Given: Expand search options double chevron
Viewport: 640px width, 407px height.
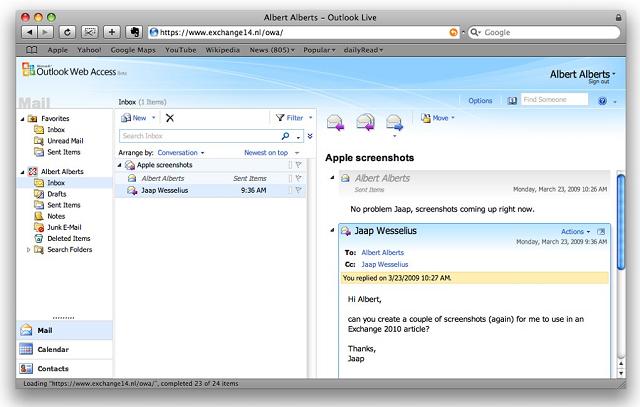Looking at the screenshot, I should (x=310, y=136).
